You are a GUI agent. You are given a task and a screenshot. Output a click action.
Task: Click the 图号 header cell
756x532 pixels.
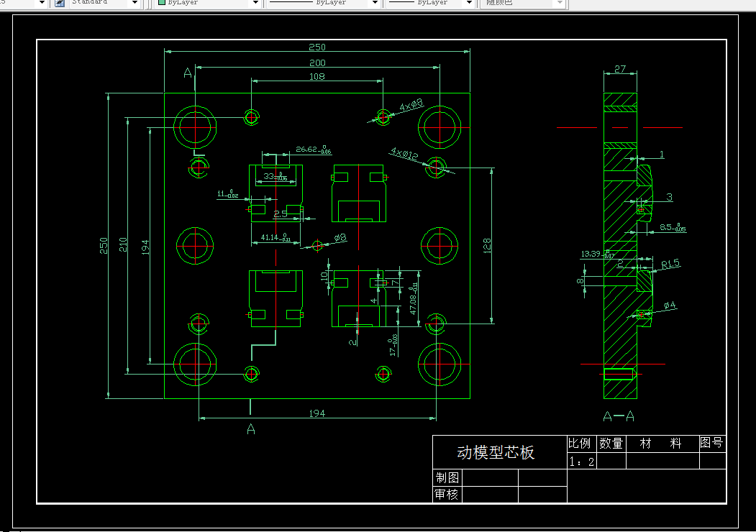point(712,444)
